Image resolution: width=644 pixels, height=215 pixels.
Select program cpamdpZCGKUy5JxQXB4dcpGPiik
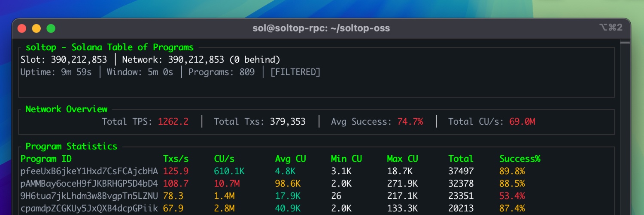pyautogui.click(x=89, y=209)
